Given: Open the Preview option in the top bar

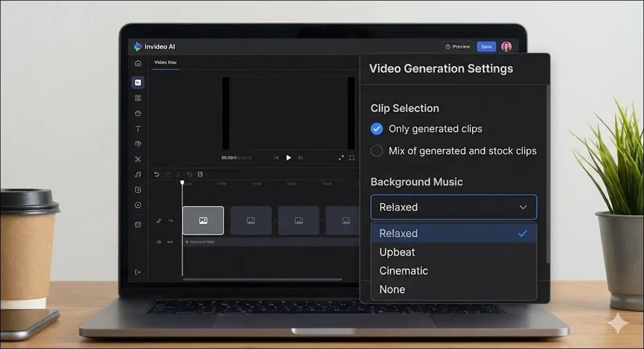Looking at the screenshot, I should click(458, 47).
